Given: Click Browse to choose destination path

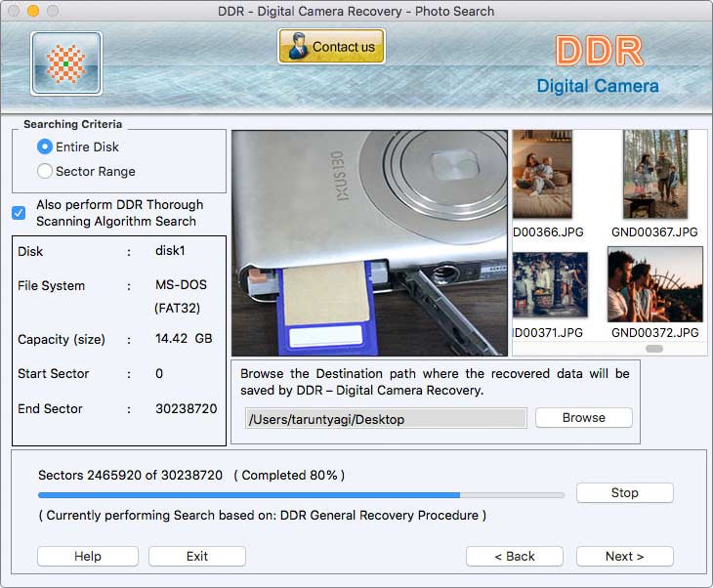Looking at the screenshot, I should pos(584,417).
